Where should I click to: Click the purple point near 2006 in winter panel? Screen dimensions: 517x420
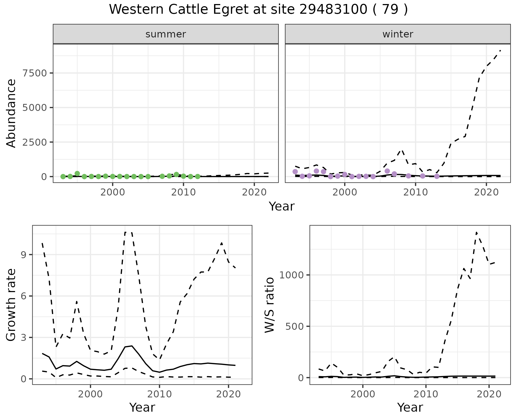tap(387, 171)
